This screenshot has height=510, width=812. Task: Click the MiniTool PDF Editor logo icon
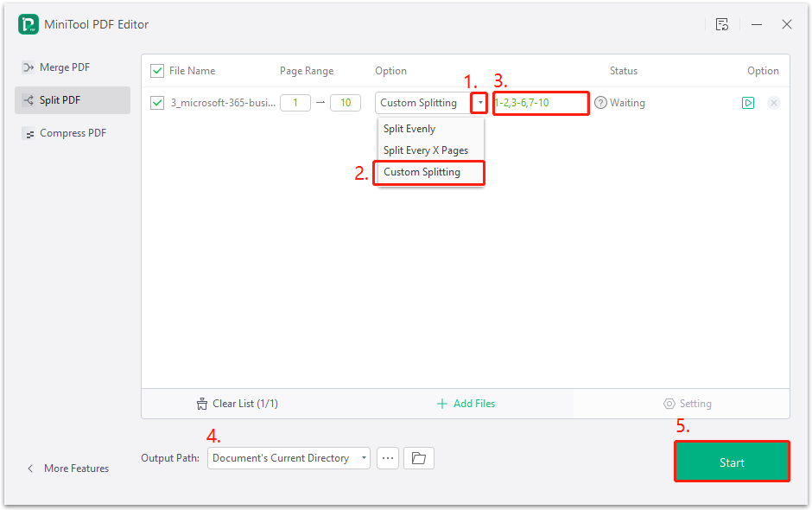click(x=28, y=24)
